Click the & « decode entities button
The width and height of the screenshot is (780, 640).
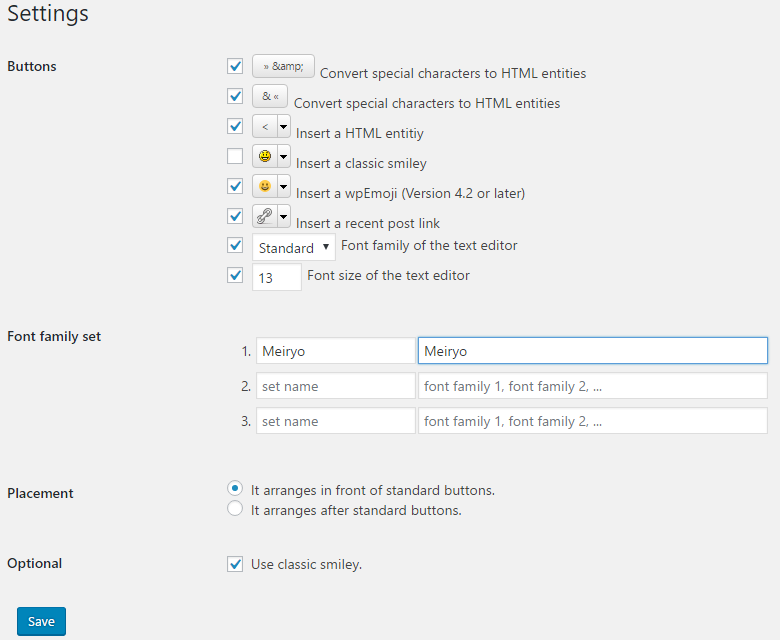(270, 96)
